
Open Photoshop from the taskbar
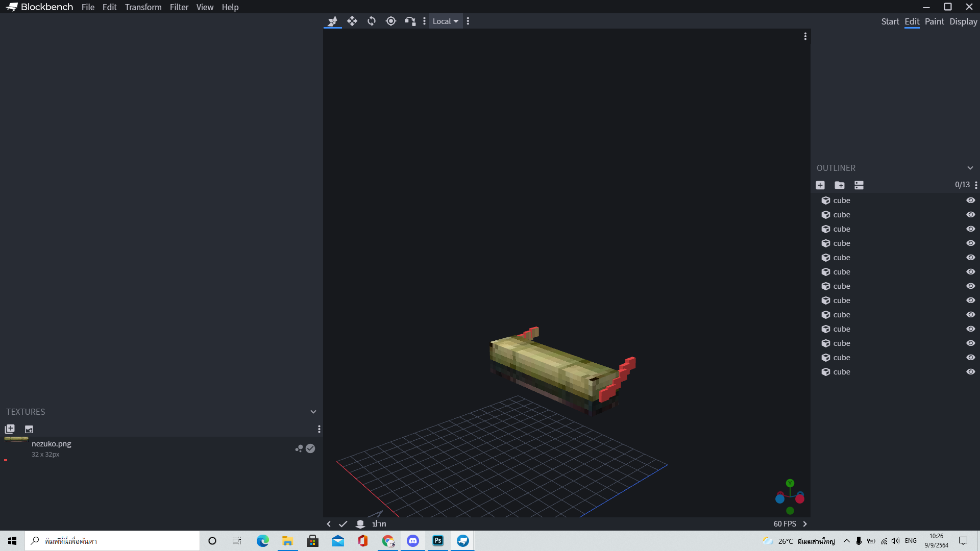pyautogui.click(x=438, y=541)
